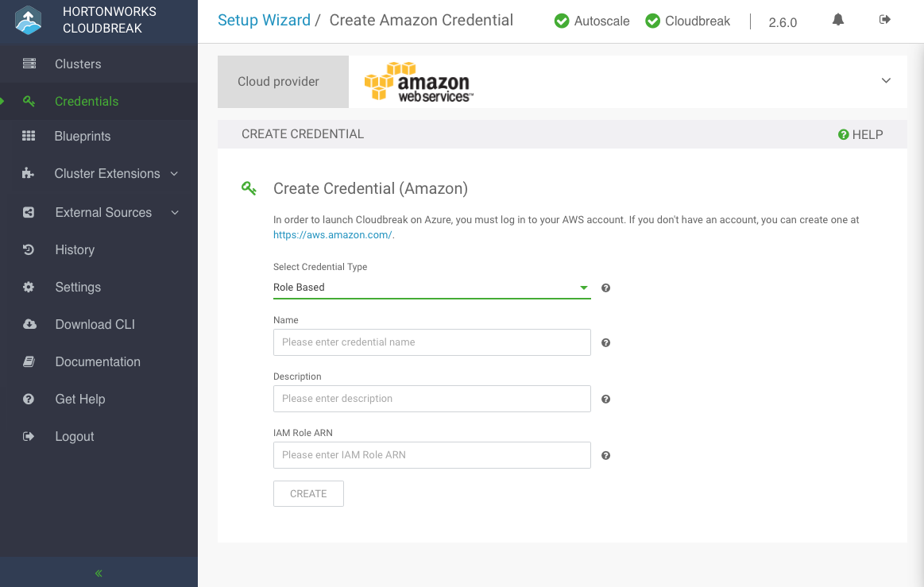Click help icon beside Select Credential Type
This screenshot has width=924, height=587.
click(x=605, y=288)
